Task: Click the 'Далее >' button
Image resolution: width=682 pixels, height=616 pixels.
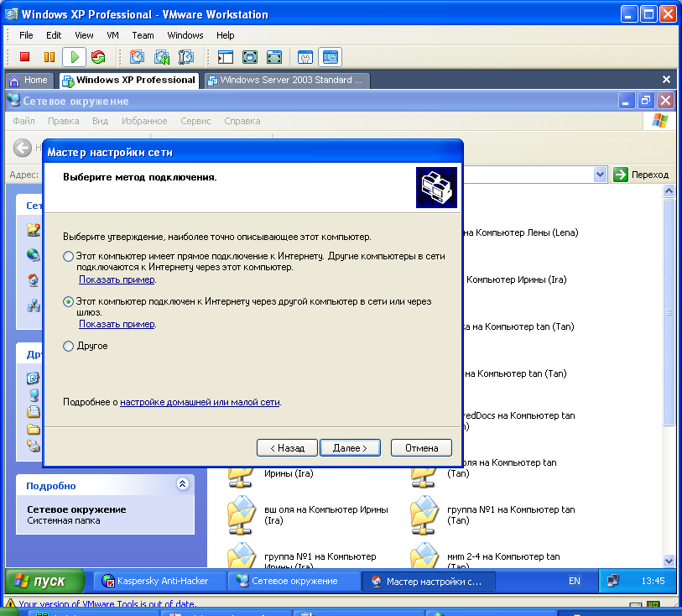Action: tap(350, 447)
